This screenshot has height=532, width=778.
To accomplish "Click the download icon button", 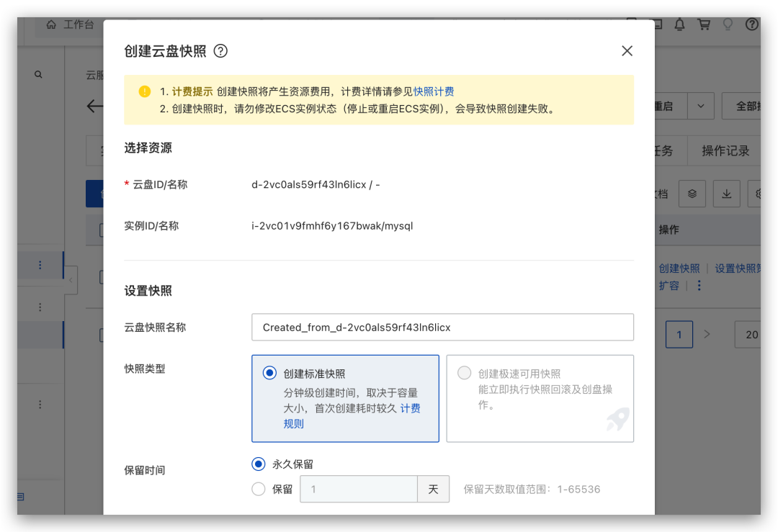I will pos(726,193).
